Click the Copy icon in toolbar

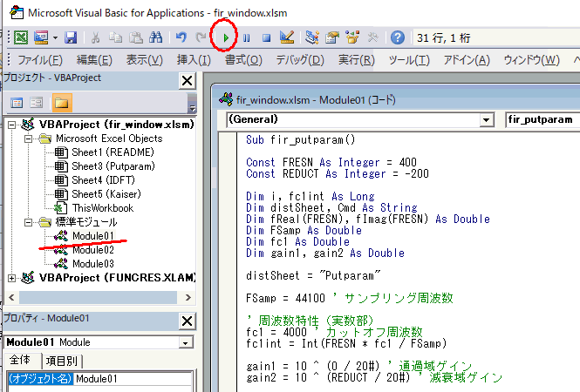[x=115, y=37]
